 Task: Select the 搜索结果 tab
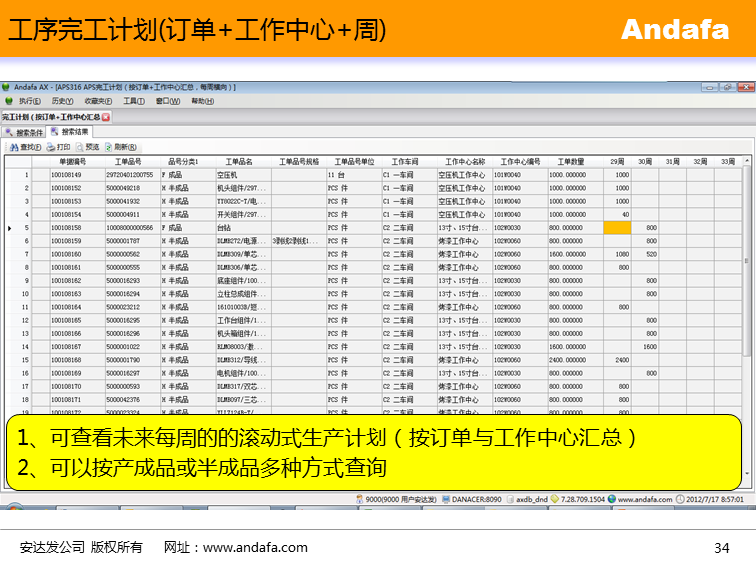(x=70, y=132)
